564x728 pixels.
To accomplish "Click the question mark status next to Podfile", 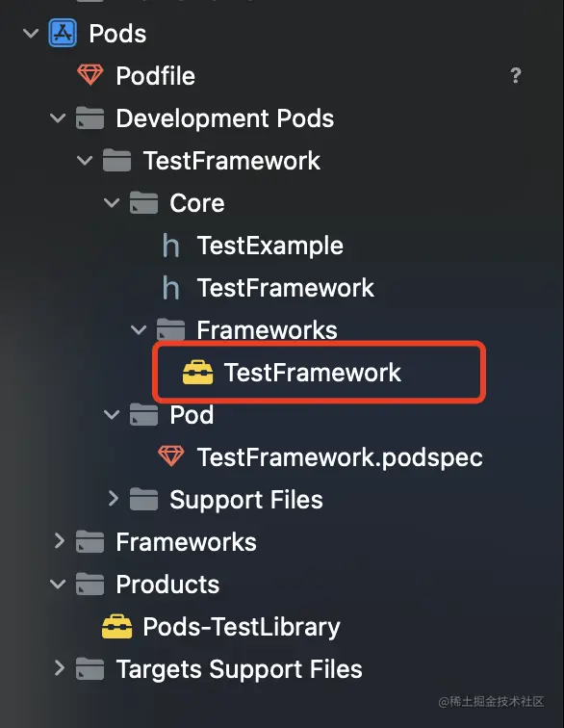I will (515, 75).
